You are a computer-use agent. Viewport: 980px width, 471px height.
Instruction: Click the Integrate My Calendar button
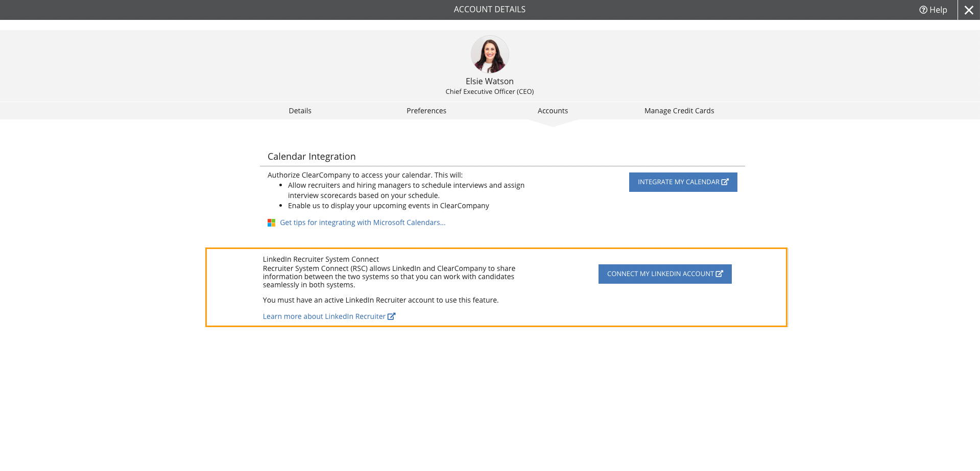[683, 182]
